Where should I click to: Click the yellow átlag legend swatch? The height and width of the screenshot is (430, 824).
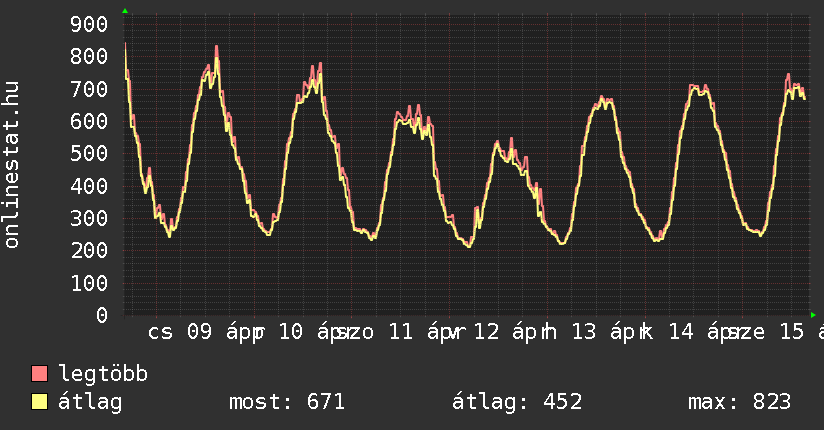tap(40, 402)
